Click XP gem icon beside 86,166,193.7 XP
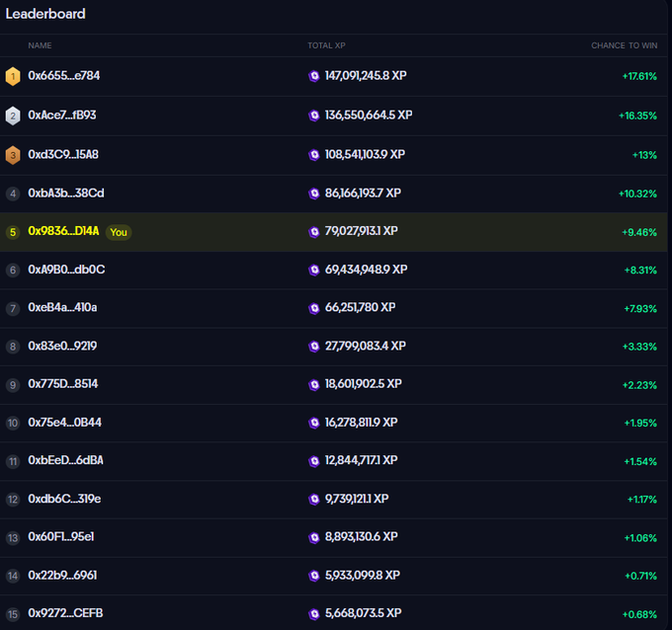 [x=314, y=194]
